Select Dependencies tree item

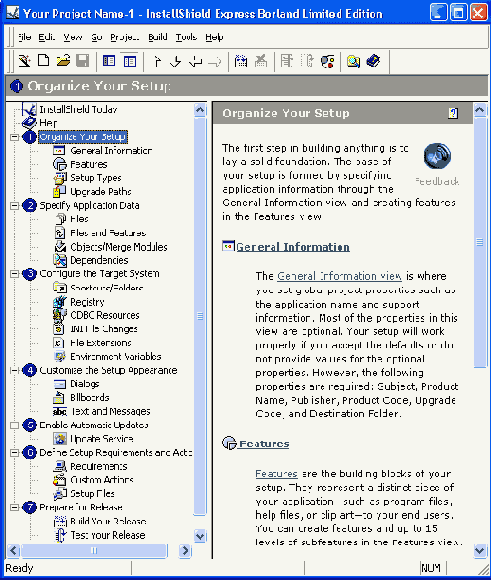(x=99, y=260)
